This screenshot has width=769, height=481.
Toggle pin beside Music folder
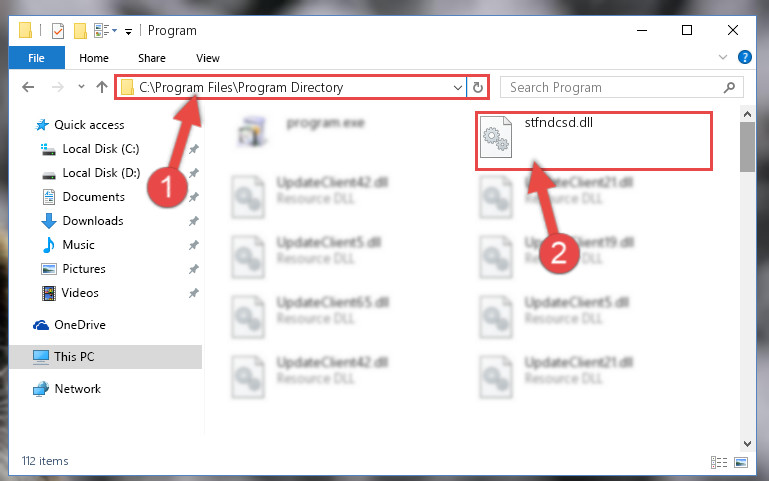coord(194,245)
